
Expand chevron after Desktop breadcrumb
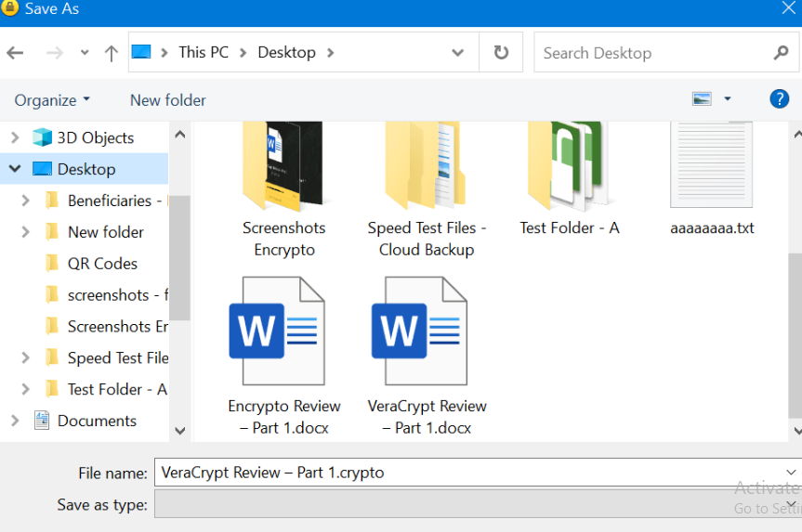pos(331,53)
